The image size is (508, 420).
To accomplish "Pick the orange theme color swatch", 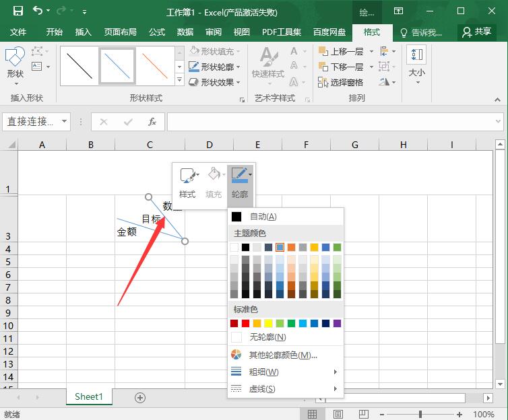I will (291, 247).
